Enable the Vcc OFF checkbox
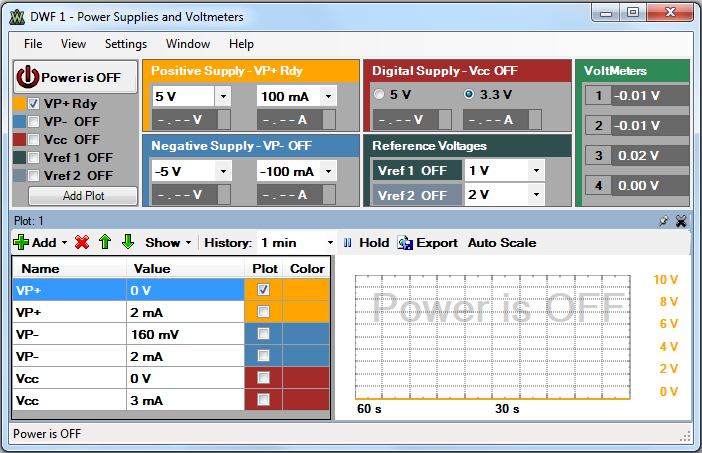This screenshot has height=453, width=702. [x=34, y=140]
